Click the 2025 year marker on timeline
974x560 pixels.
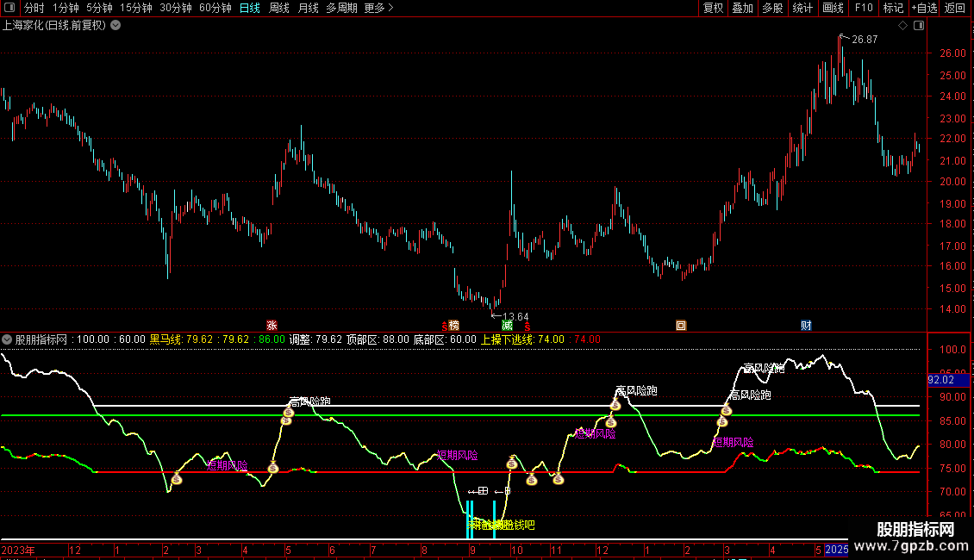[x=836, y=550]
